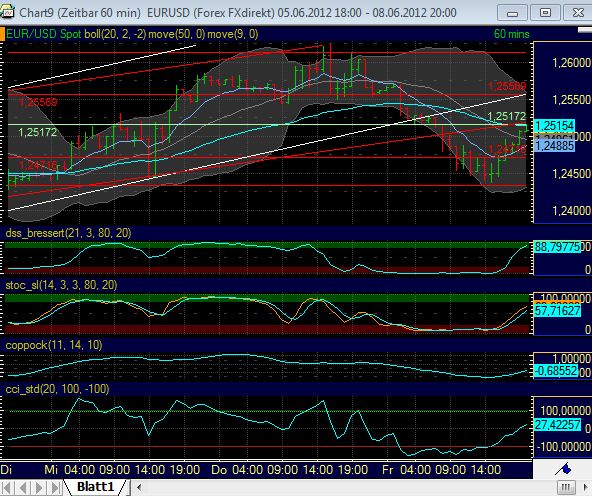Click the Do day marker on time axis
This screenshot has height=496, width=592.
[x=219, y=470]
